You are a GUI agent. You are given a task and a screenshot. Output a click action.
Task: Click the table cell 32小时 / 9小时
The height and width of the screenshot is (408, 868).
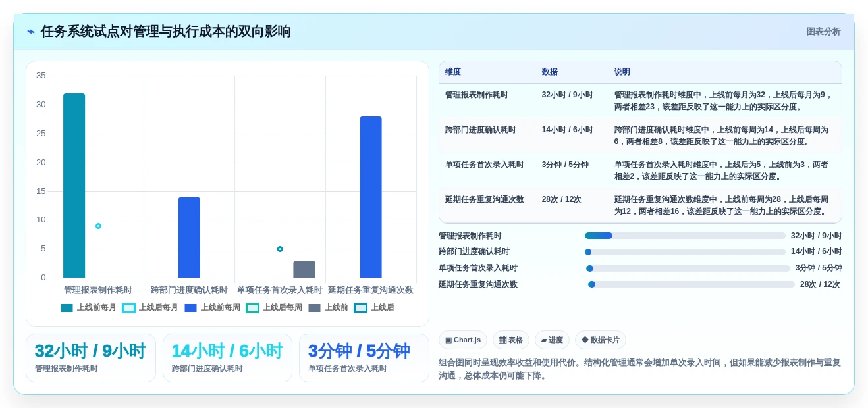pyautogui.click(x=568, y=95)
